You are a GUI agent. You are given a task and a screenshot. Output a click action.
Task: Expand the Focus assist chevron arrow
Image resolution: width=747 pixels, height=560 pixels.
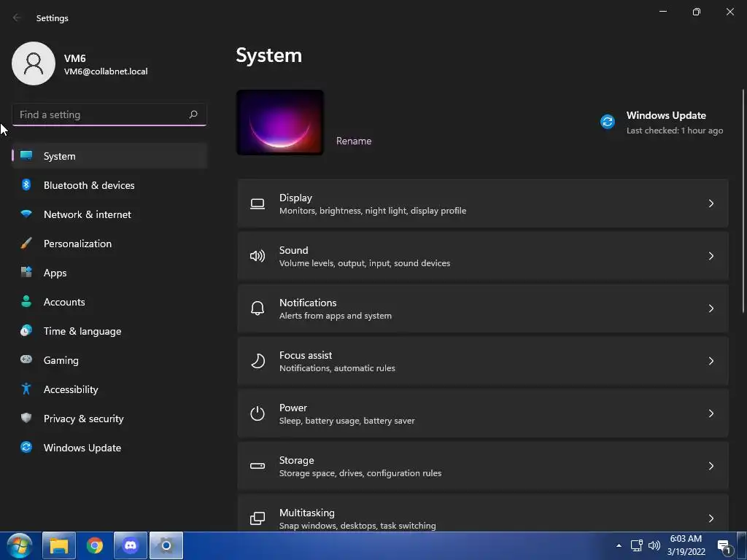point(711,361)
